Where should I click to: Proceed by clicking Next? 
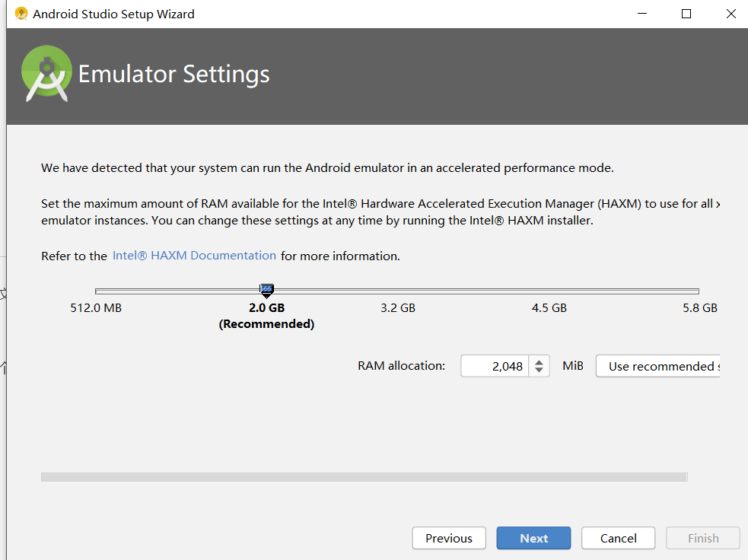click(x=533, y=538)
